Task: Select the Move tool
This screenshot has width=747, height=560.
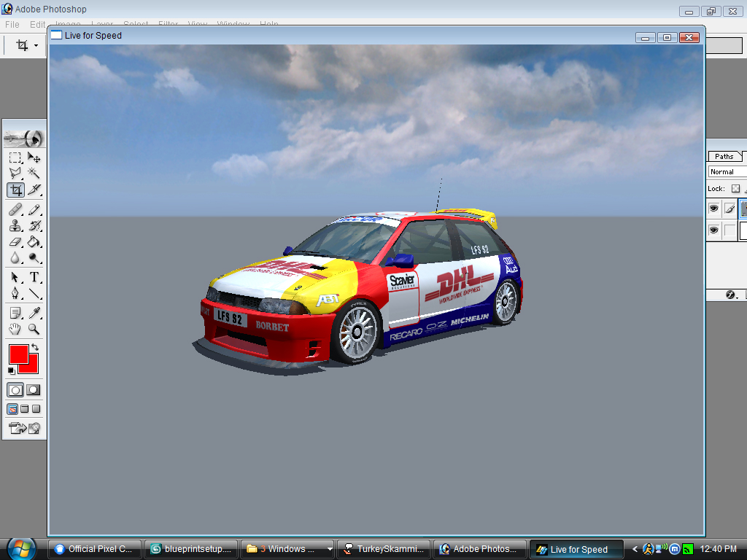Action: [x=34, y=157]
